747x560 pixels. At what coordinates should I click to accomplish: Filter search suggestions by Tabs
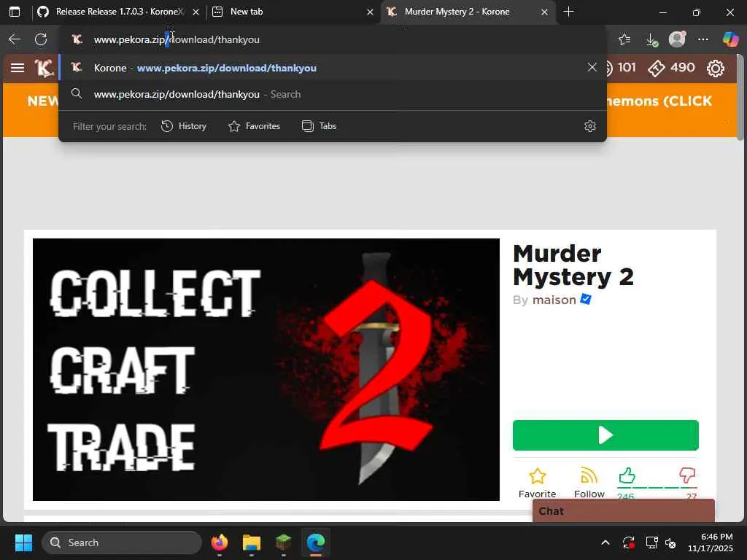click(320, 126)
